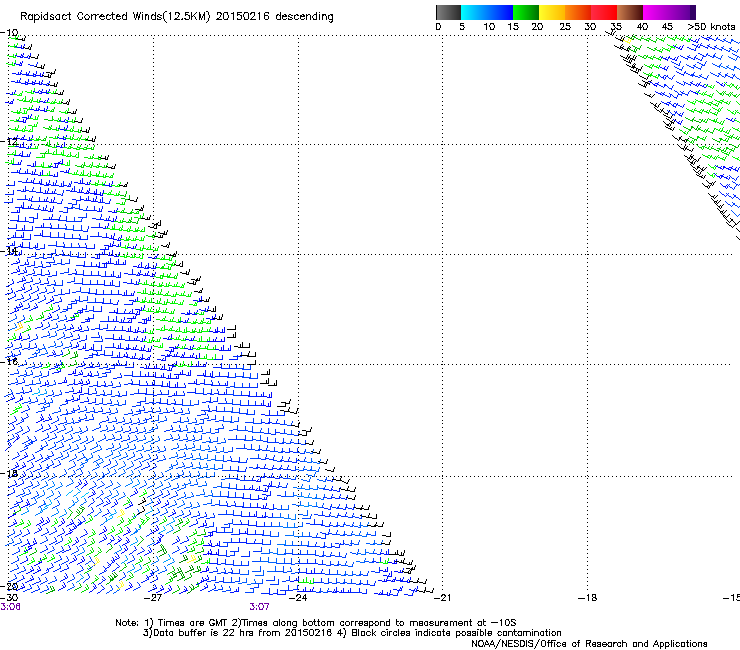Click the blue 10-15 knots legend swatch
The image size is (740, 650).
500,12
